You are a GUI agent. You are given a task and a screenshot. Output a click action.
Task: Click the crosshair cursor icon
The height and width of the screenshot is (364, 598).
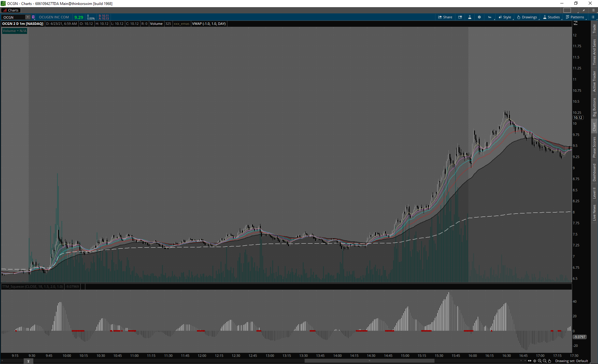click(x=535, y=361)
